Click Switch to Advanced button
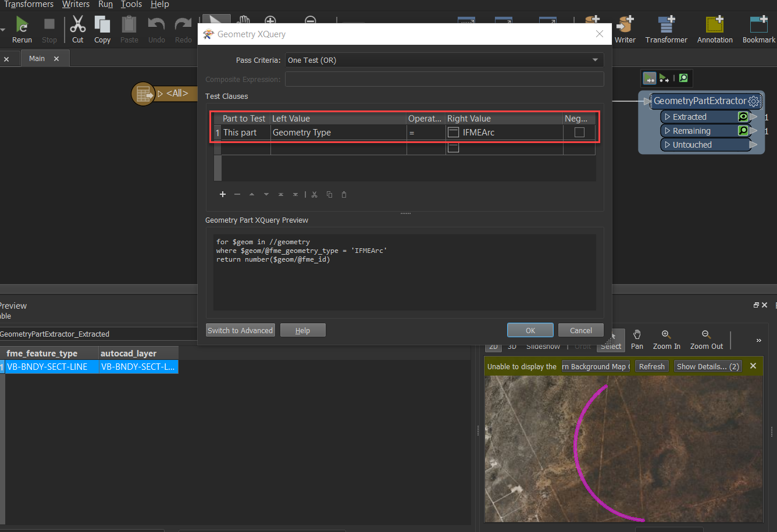 [240, 330]
